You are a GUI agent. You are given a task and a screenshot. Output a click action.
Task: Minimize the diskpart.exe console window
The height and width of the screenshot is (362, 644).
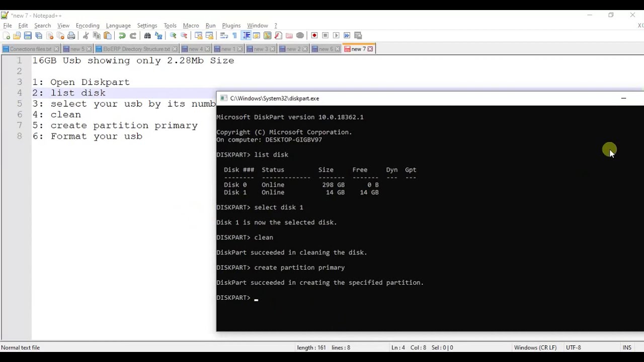[x=623, y=99]
